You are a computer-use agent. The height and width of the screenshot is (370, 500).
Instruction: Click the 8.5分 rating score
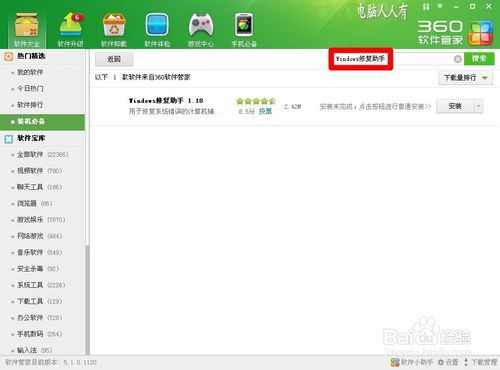247,112
